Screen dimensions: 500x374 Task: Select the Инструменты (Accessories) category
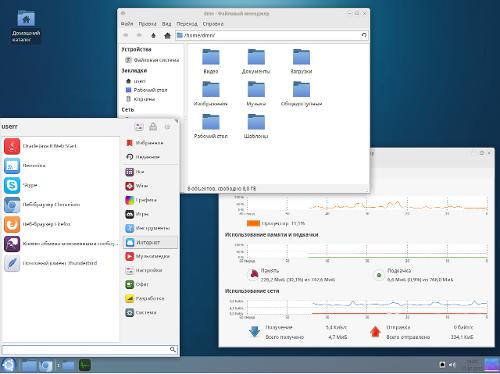(x=151, y=228)
